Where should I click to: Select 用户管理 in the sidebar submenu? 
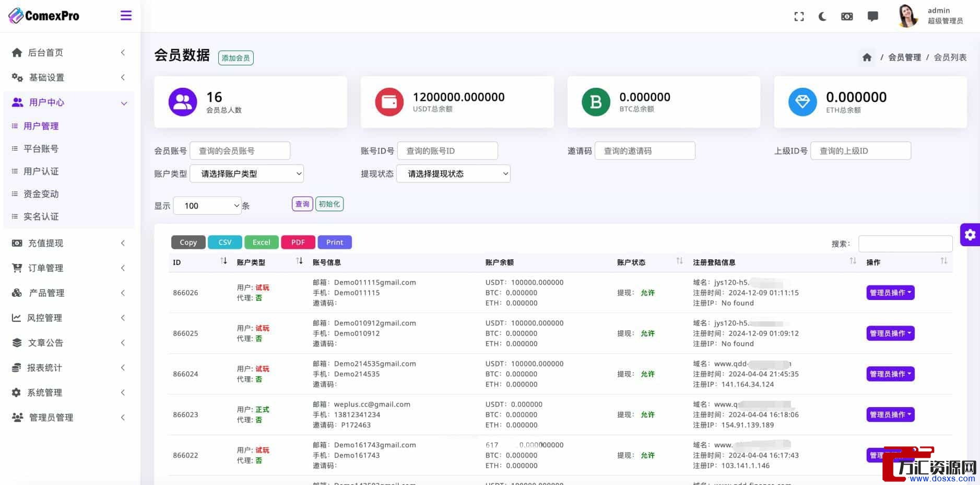[x=41, y=126]
